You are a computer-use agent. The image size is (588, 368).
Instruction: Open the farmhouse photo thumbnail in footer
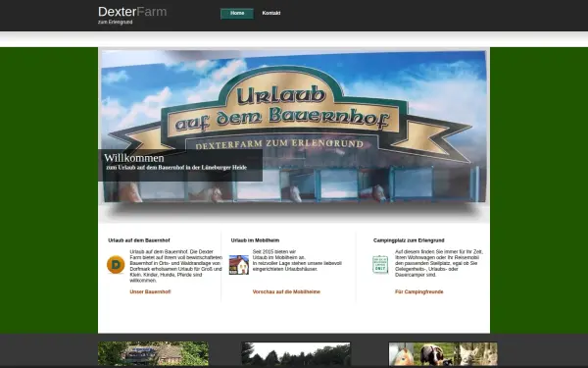tap(153, 353)
